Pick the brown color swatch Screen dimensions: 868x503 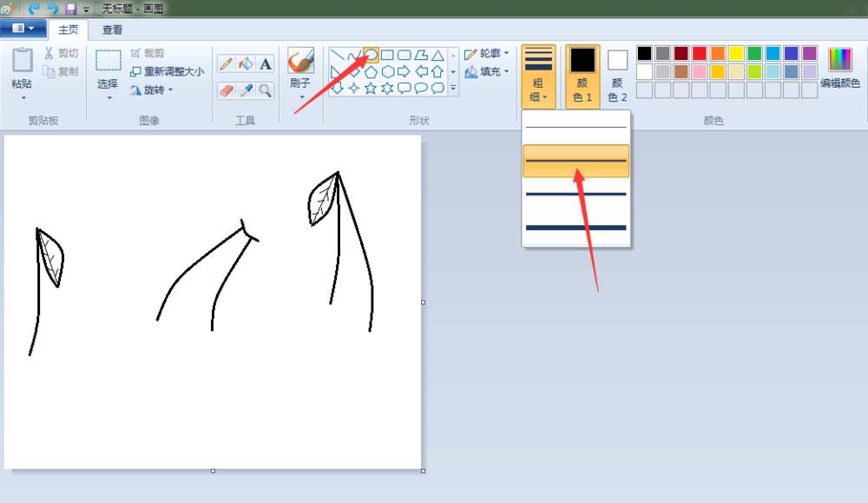point(681,71)
